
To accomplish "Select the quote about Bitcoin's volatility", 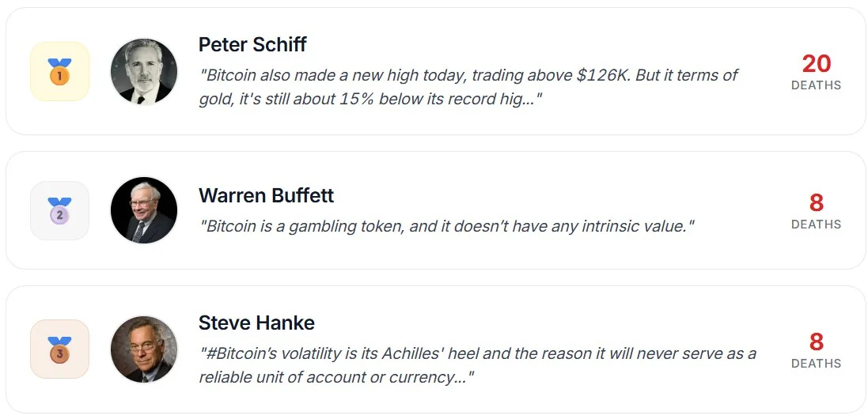I will 477,364.
